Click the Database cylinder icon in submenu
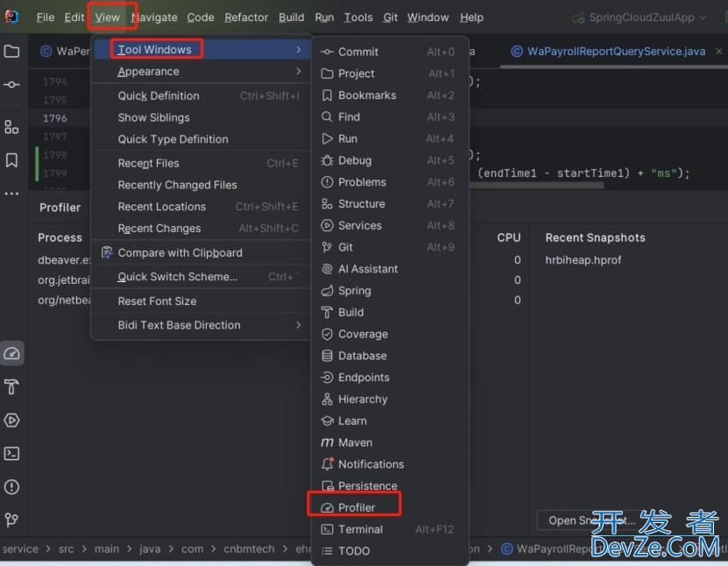This screenshot has height=566, width=728. coord(327,356)
